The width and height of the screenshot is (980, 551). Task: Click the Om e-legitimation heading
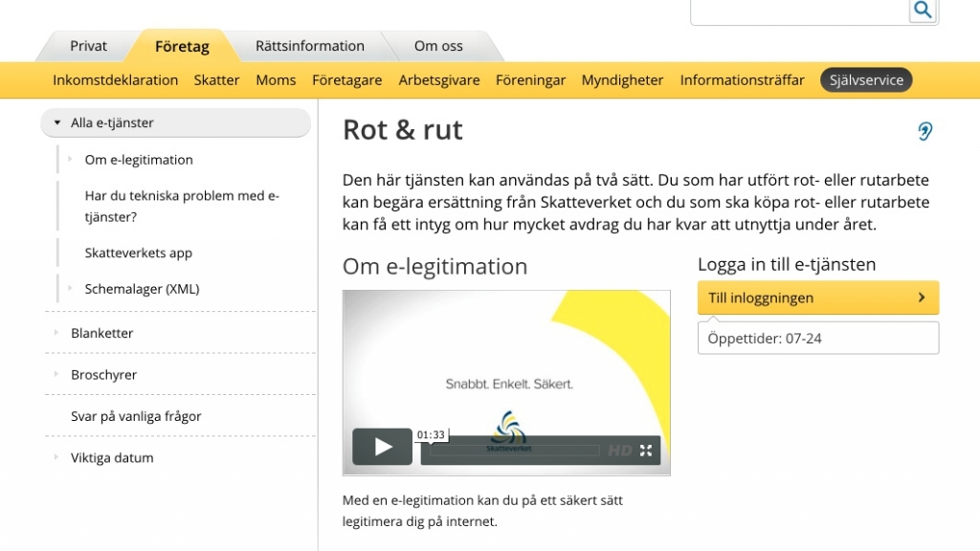point(435,266)
